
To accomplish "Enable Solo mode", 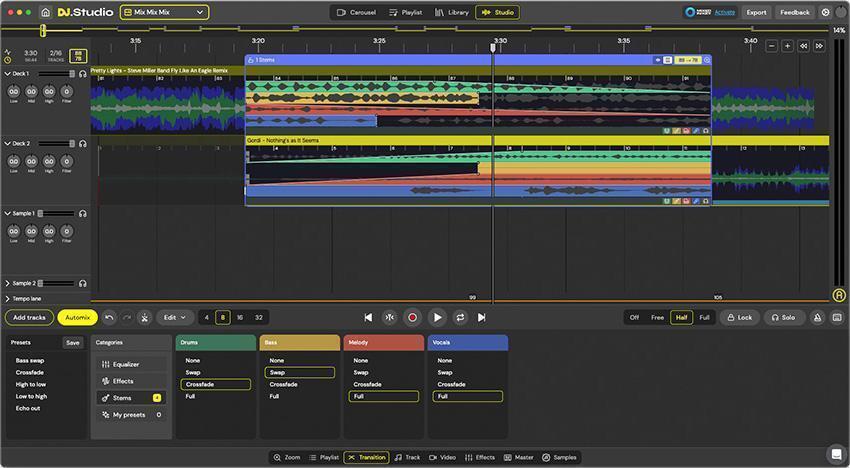I will (x=783, y=317).
